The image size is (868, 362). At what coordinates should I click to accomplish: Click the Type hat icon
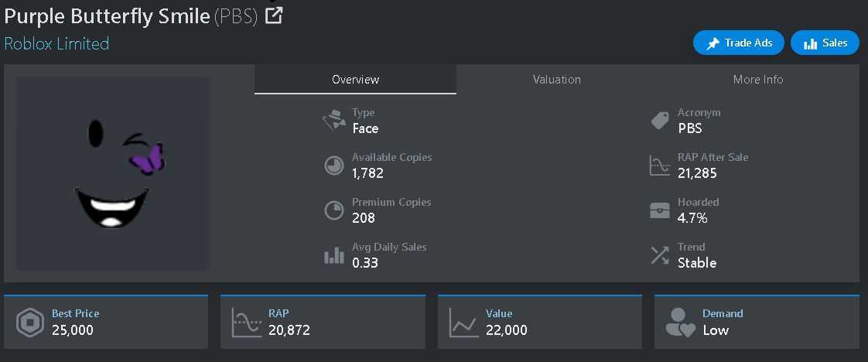tap(333, 120)
